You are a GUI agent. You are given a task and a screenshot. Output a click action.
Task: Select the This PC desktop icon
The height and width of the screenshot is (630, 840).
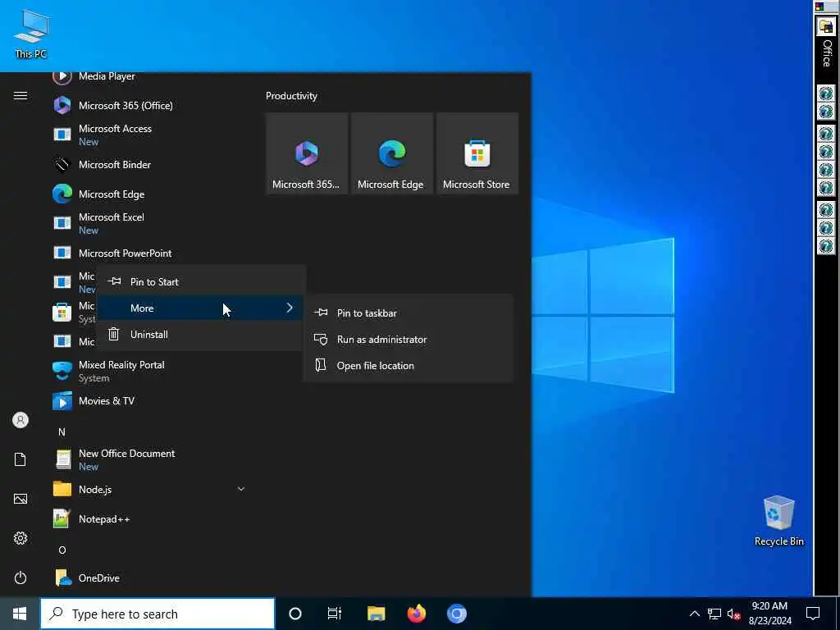(x=31, y=34)
